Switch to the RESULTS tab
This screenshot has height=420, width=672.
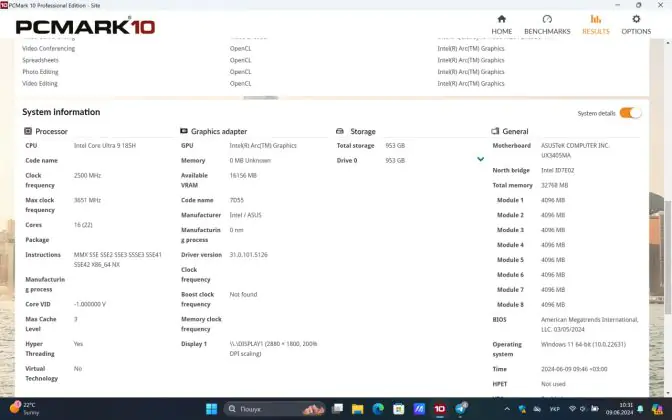point(595,25)
